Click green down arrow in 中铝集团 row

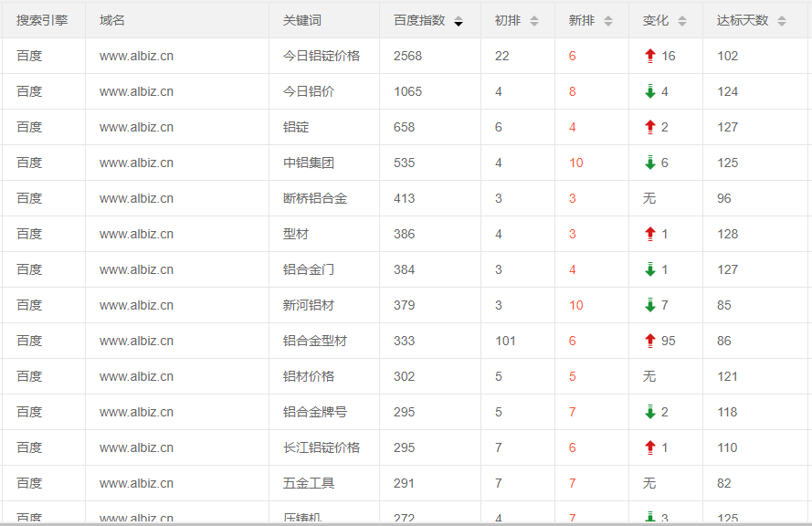[x=650, y=163]
